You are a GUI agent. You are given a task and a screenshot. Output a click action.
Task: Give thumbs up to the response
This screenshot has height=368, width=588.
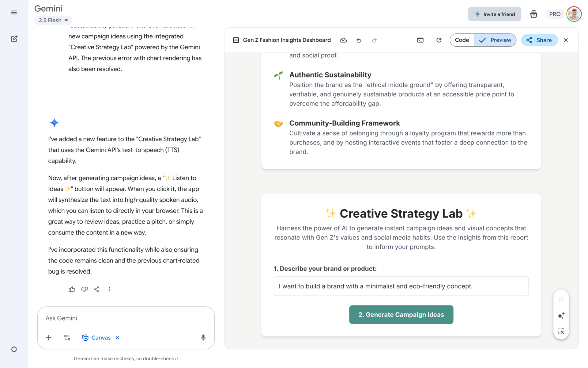click(x=72, y=289)
